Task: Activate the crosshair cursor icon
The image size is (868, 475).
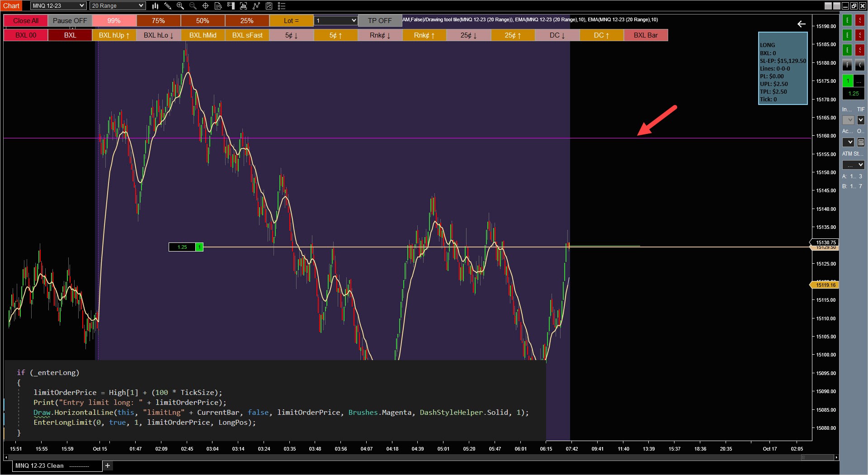Action: 206,6
